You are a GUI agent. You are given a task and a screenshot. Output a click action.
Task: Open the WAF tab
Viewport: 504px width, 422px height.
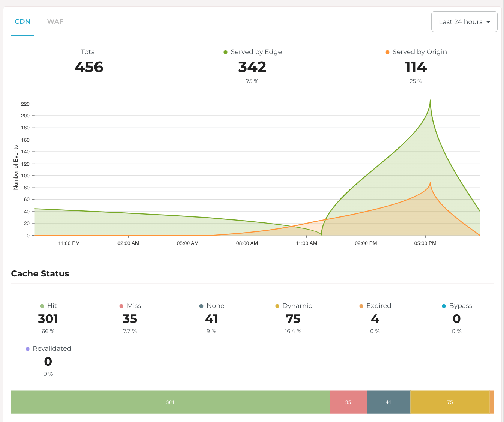tap(55, 21)
